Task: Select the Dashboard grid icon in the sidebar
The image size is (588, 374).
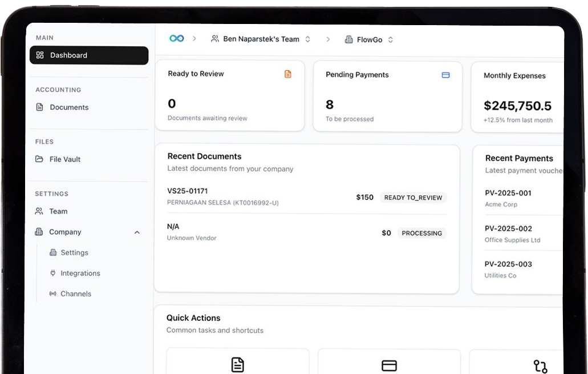Action: 39,55
